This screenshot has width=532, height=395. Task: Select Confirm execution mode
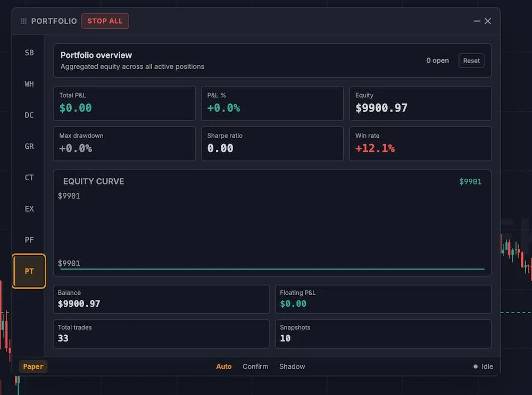[x=255, y=366]
